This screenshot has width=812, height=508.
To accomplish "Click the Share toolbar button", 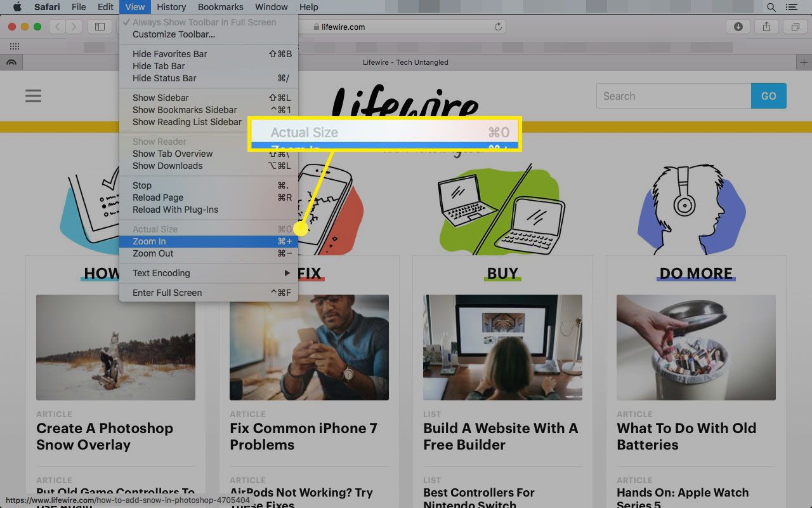I will coord(767,27).
